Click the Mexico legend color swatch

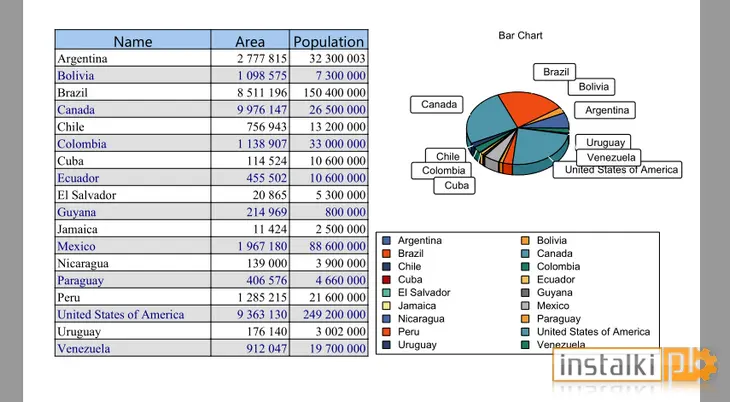(x=525, y=306)
